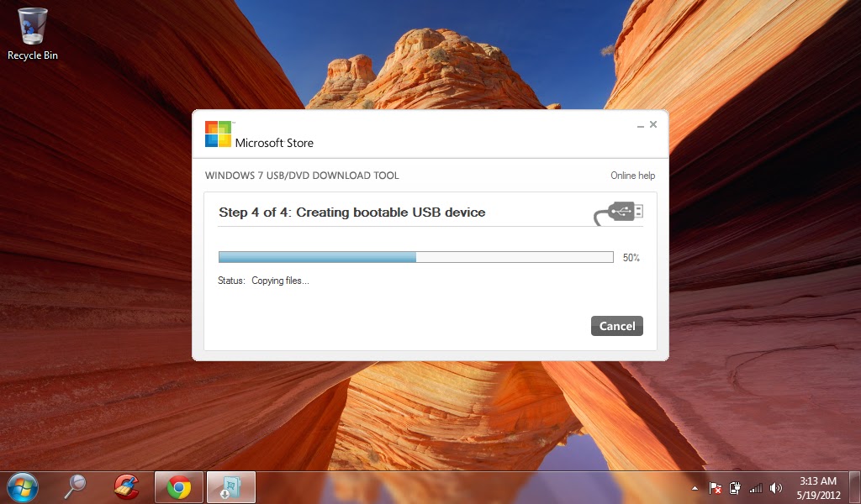
Task: Open CCleaner from the taskbar
Action: (x=125, y=487)
